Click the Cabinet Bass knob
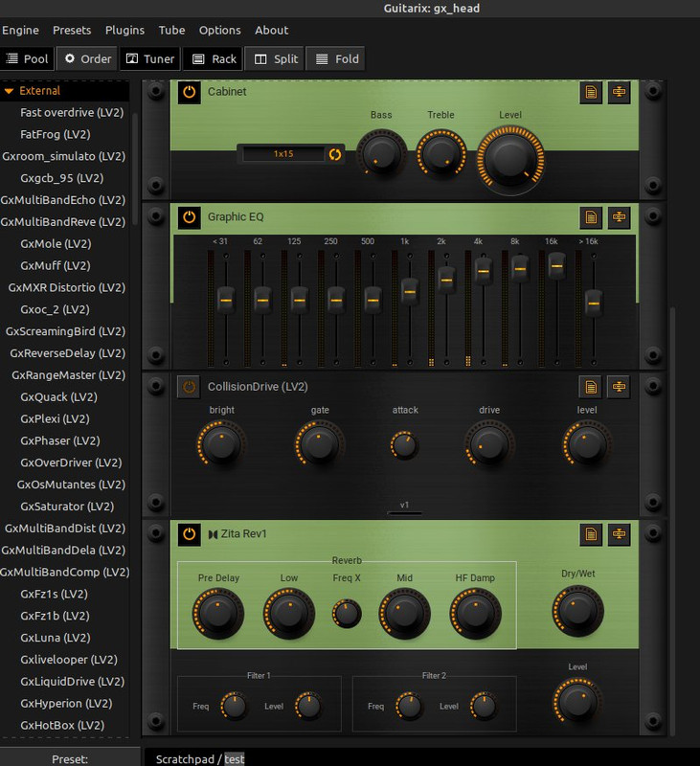Screen dimensions: 700x766 (x=381, y=153)
